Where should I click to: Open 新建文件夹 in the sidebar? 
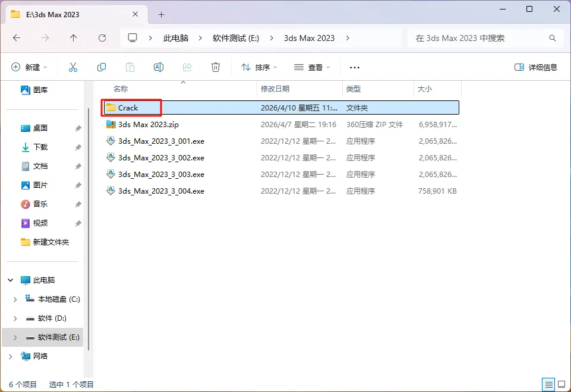45,242
